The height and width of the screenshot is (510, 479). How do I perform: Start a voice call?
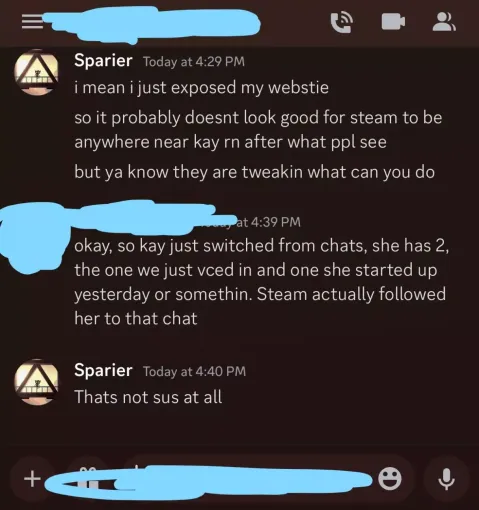coord(342,22)
